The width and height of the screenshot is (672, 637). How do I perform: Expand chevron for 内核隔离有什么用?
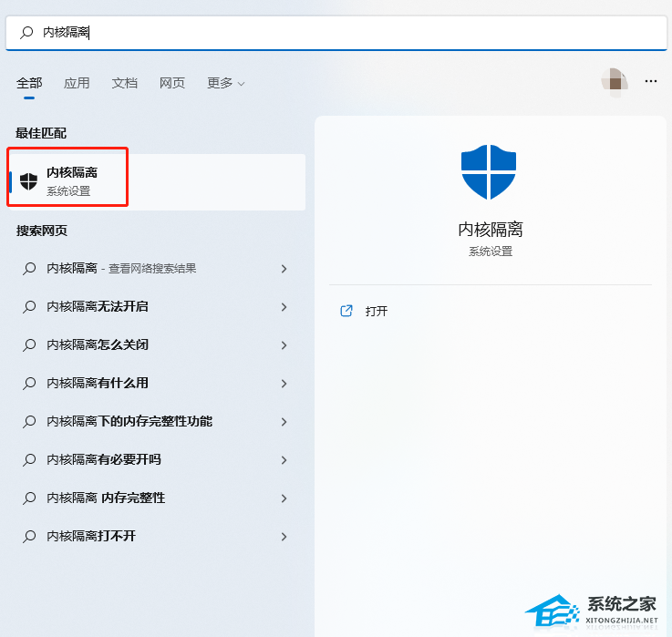click(x=284, y=384)
